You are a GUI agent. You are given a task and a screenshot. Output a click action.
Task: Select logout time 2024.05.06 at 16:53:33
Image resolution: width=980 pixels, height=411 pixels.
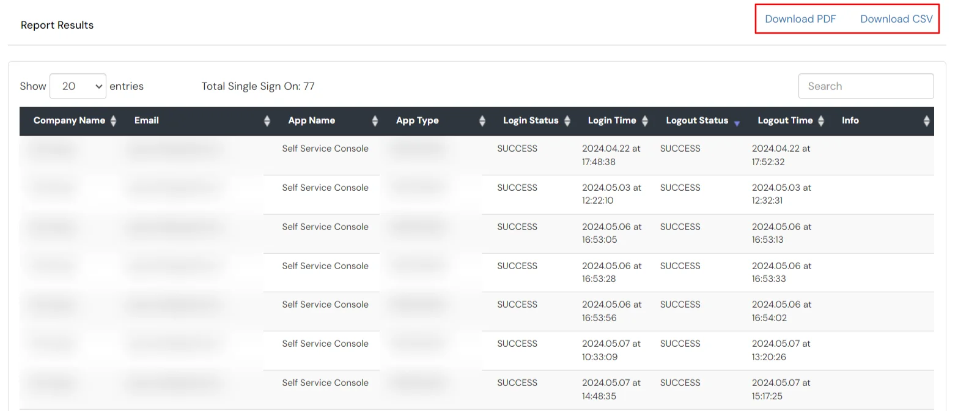[782, 272]
